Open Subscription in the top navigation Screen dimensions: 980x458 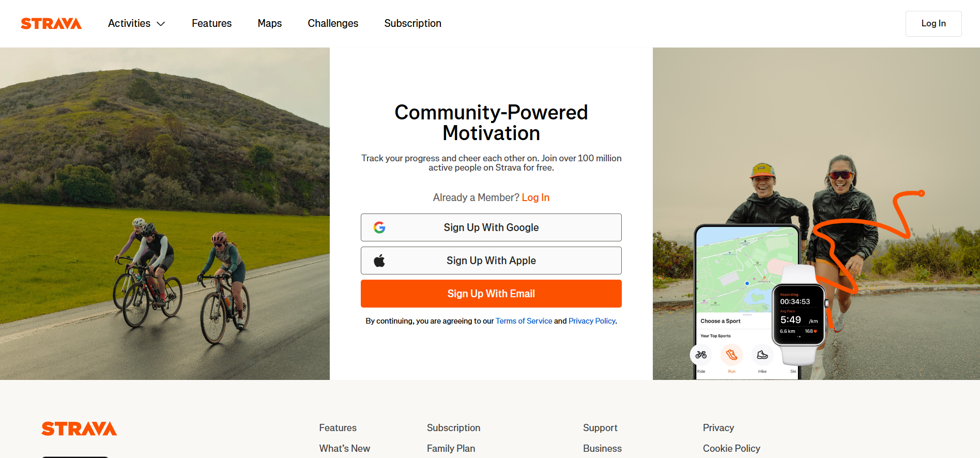point(412,23)
